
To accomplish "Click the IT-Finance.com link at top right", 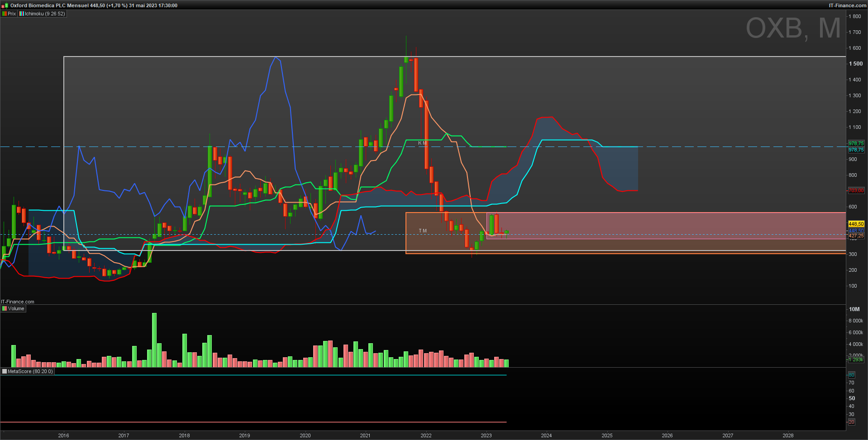I will [x=847, y=5].
